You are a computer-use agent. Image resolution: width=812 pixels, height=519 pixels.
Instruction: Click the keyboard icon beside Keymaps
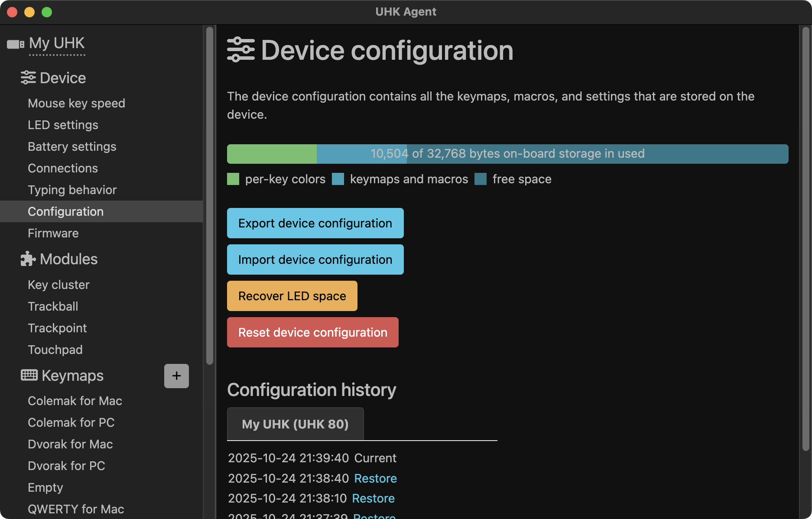click(x=29, y=375)
